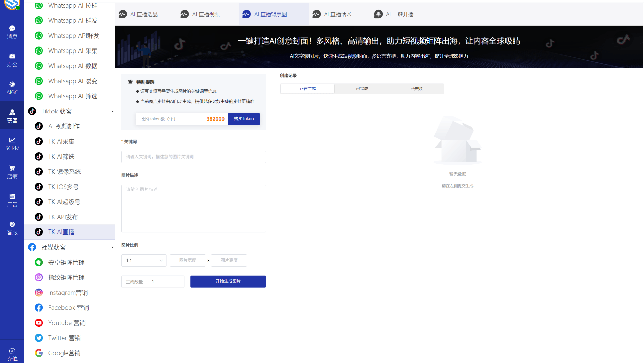Open the 广告 sidebar module

coord(12,200)
